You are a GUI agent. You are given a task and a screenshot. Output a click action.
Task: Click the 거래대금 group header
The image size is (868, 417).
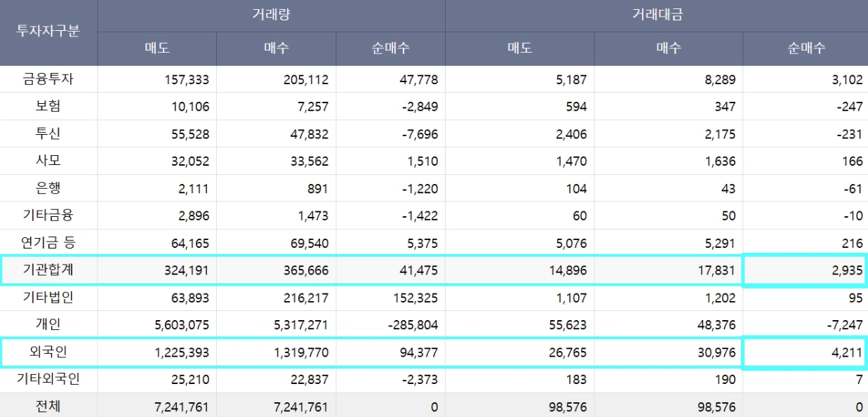pyautogui.click(x=656, y=15)
